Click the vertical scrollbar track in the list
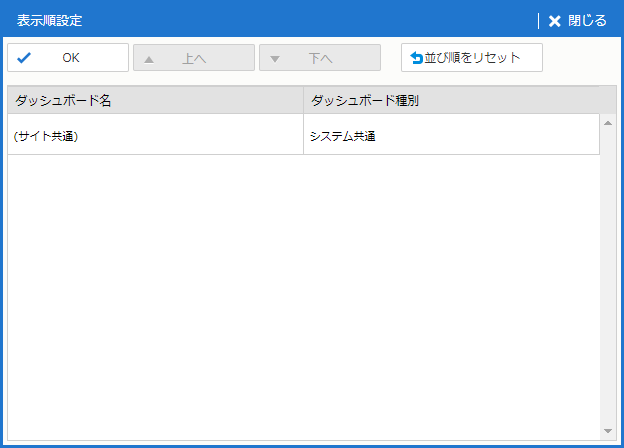Viewport: 624px width, 448px height. 607,280
